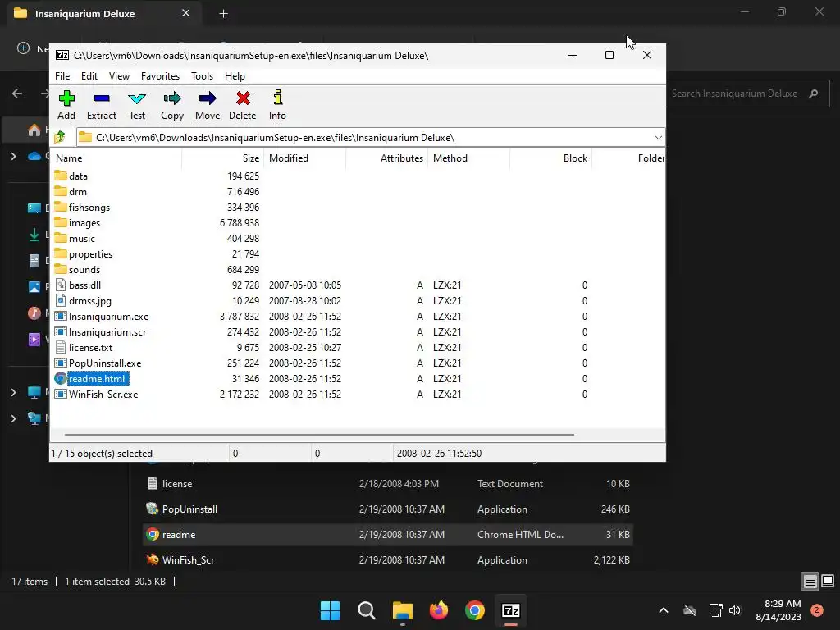Expand the Network tree node

13,418
